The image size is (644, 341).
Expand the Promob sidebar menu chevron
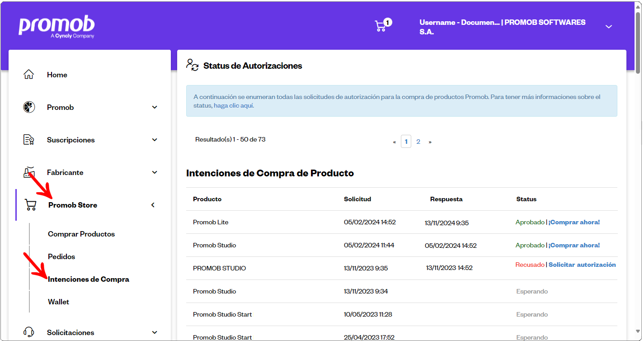coord(155,107)
